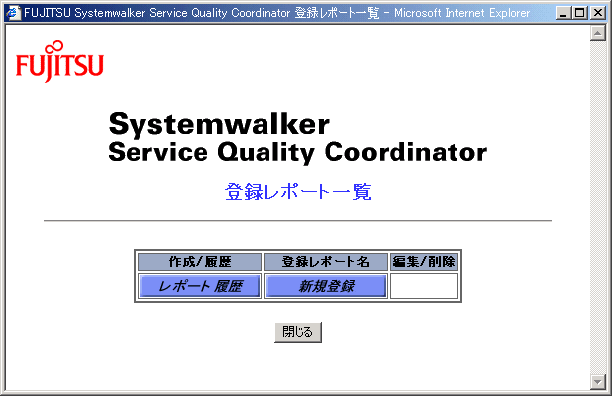Click the 編集/削除 column header

click(x=424, y=262)
